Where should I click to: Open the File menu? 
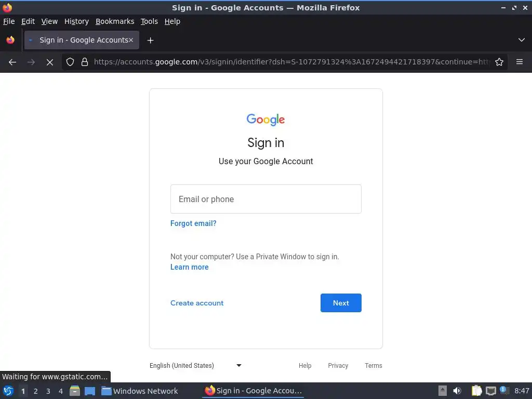click(x=9, y=21)
